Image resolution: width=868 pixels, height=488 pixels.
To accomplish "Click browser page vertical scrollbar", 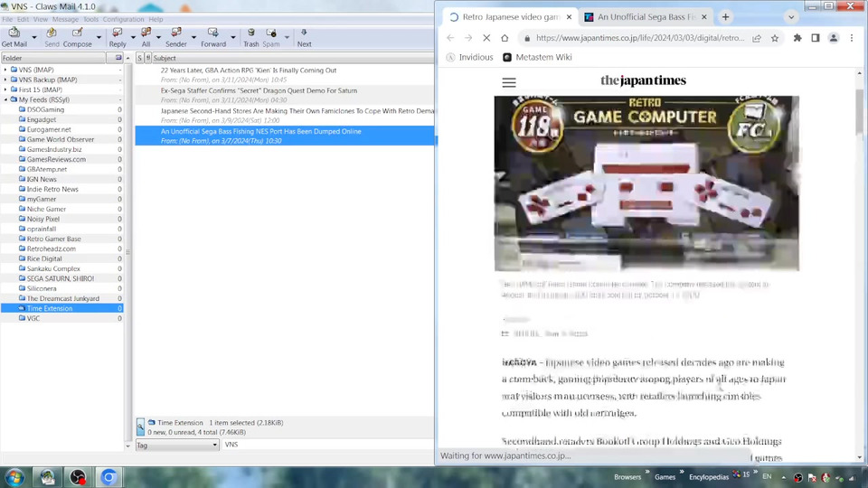I will tap(859, 112).
